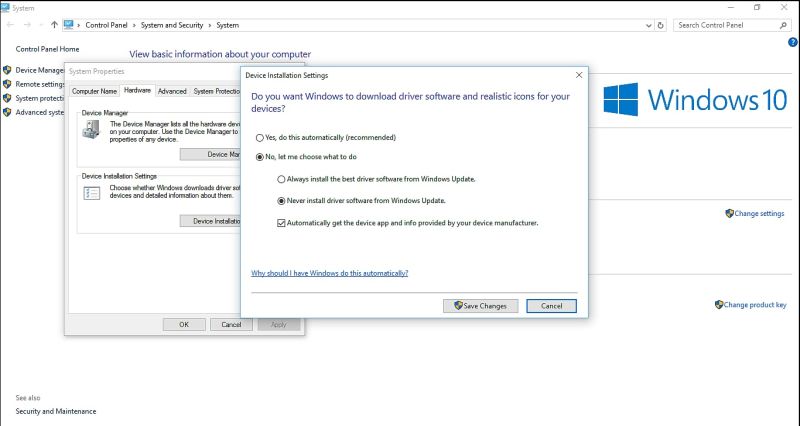Expand chevron before Control Panel breadcrumb
This screenshot has height=426, width=800.
79,25
